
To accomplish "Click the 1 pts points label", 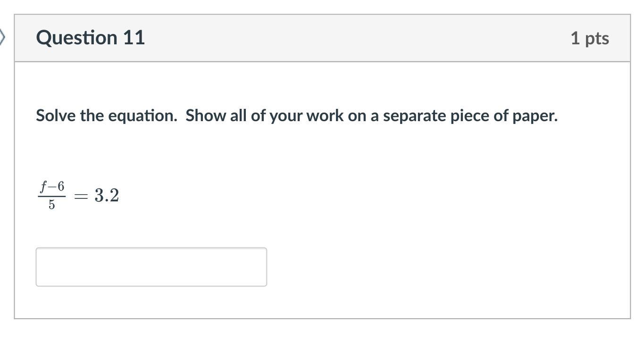I will pyautogui.click(x=589, y=38).
